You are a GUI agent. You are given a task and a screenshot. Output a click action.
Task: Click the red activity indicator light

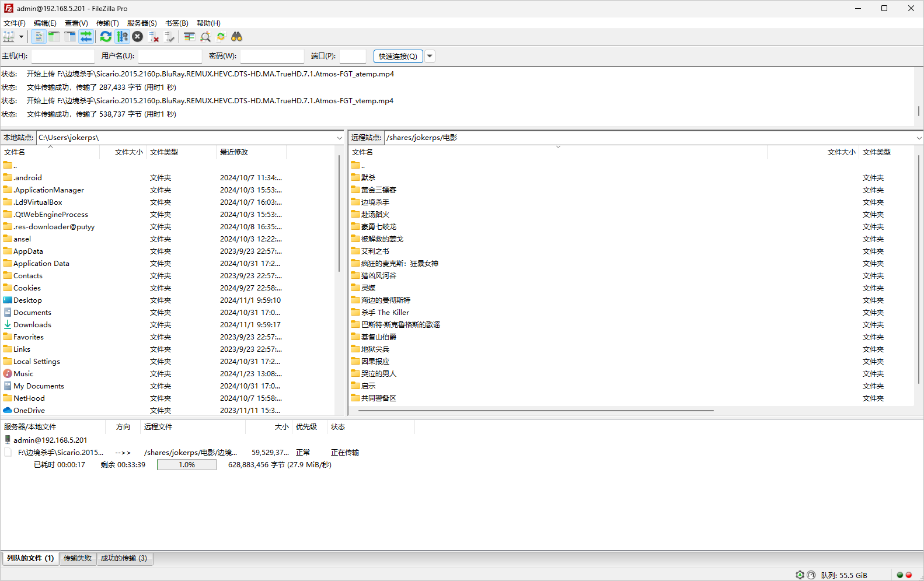pos(908,575)
